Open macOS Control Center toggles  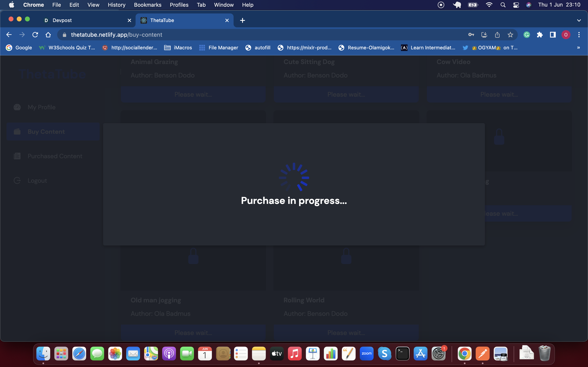click(x=516, y=5)
